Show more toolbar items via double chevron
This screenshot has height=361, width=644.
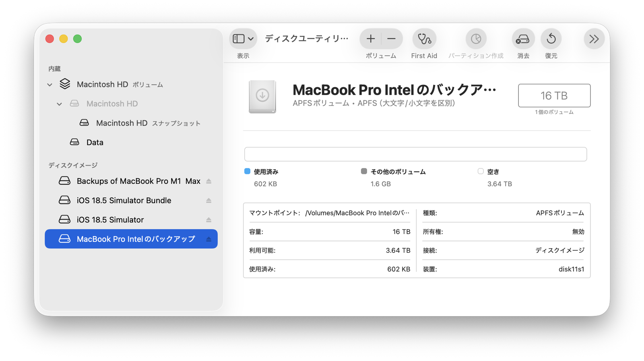tap(594, 39)
